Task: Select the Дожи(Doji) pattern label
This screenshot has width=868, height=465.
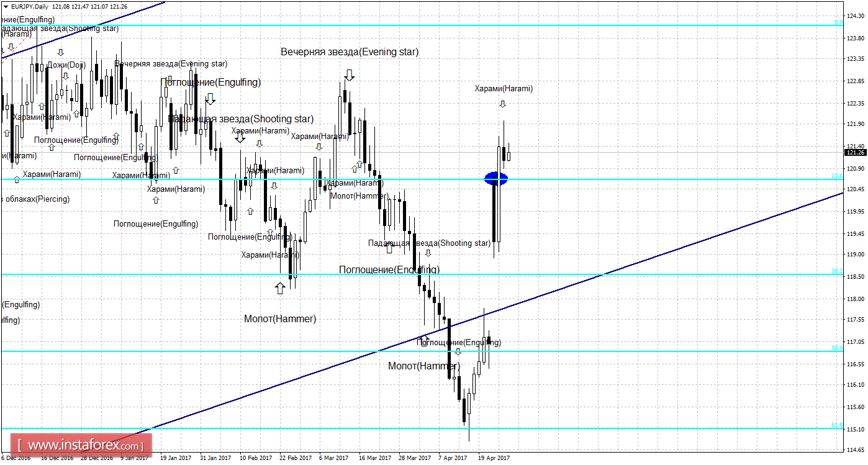Action: tap(66, 65)
